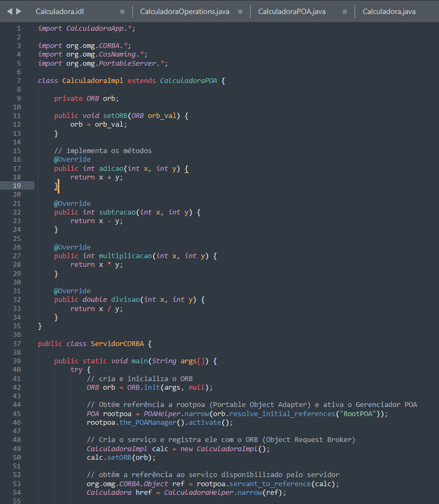Screen dimensions: 439x504
Task: Click the "RootPOA" string literal
Action: click(x=358, y=413)
